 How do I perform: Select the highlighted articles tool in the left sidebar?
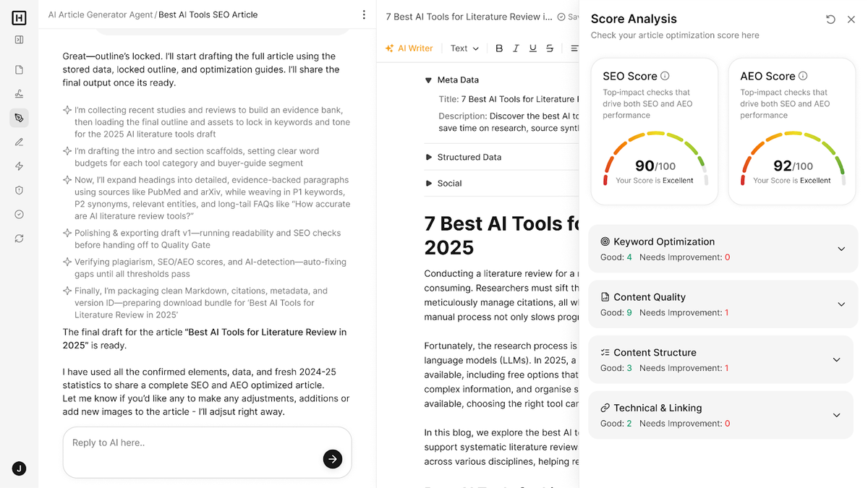(x=19, y=117)
